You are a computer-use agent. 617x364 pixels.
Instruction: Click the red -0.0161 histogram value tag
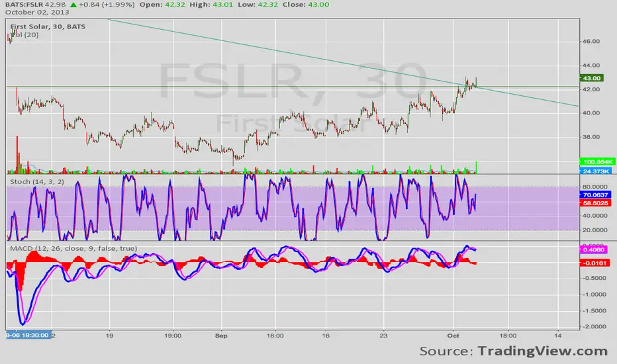click(594, 263)
